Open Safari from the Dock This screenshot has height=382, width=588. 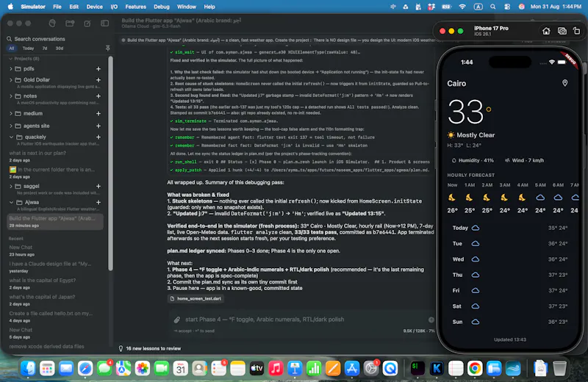[x=85, y=369]
